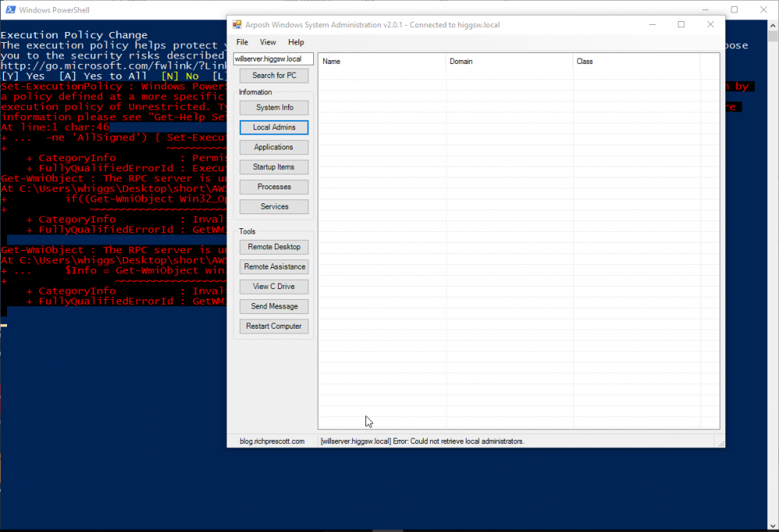The height and width of the screenshot is (532, 779).
Task: Click View C Drive button
Action: [273, 287]
